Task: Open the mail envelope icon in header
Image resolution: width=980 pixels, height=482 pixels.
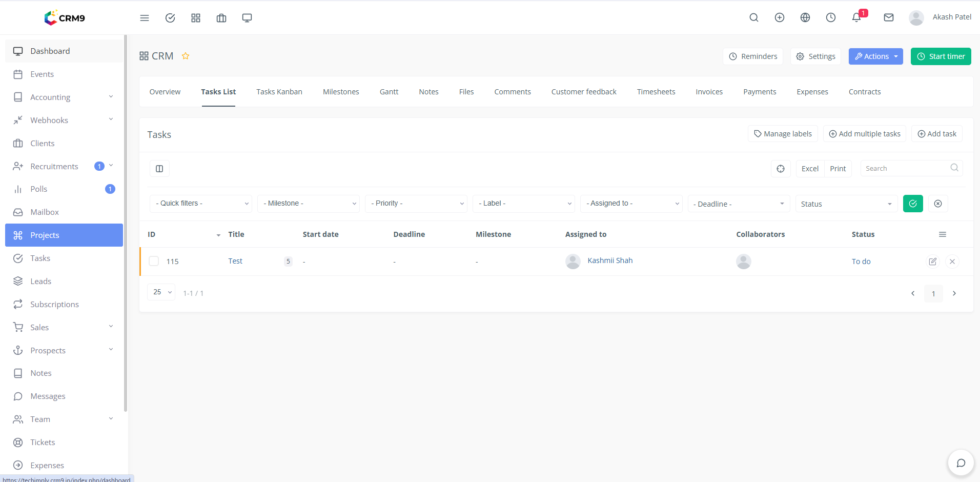Action: coord(889,17)
